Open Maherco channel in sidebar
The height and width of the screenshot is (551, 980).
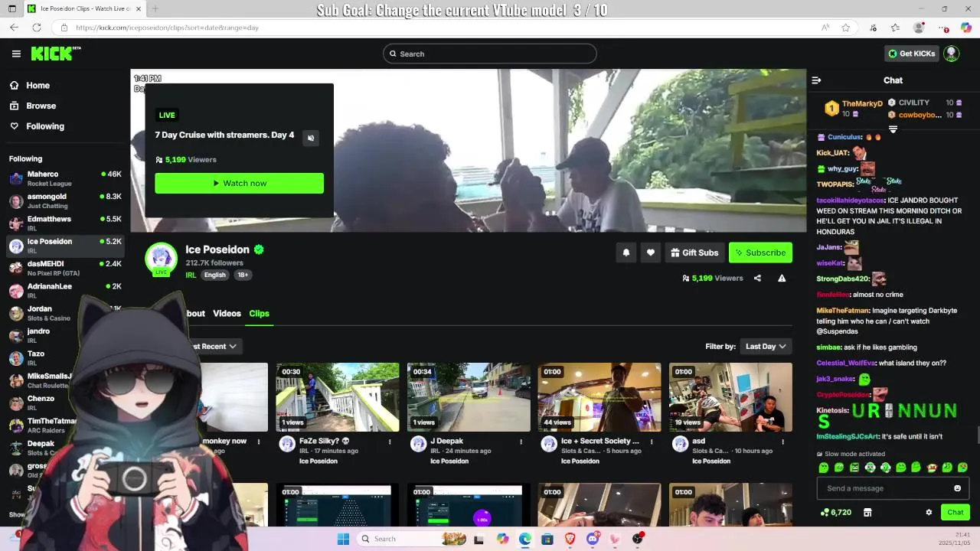point(65,178)
